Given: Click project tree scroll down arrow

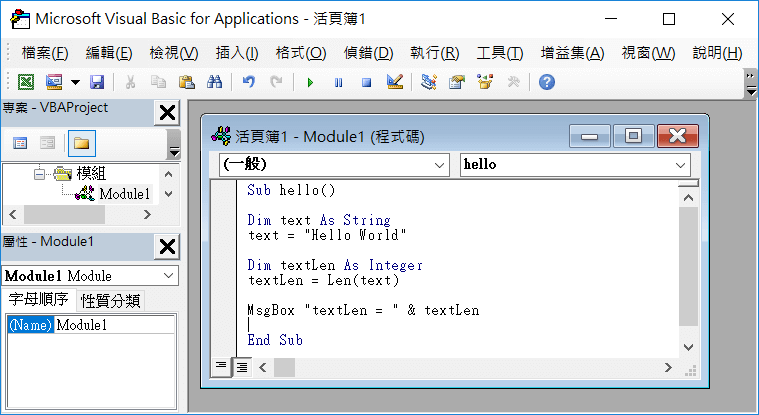Looking at the screenshot, I should pyautogui.click(x=168, y=194).
